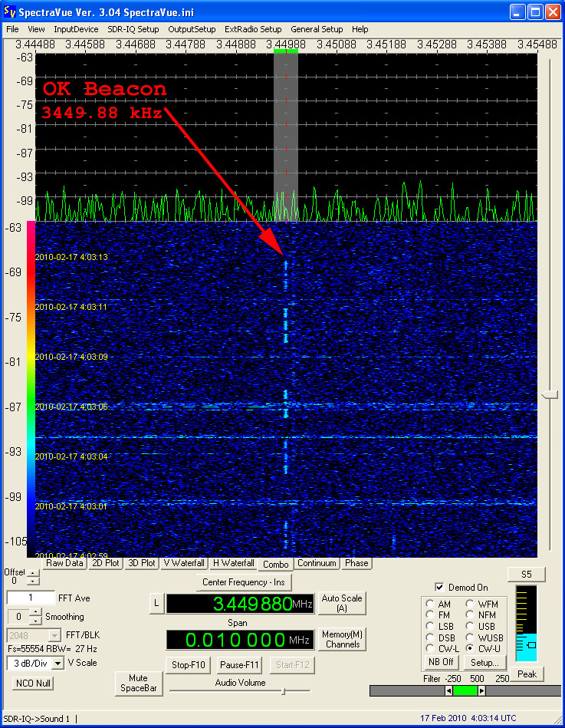Click the Audio Volume slider

click(x=284, y=691)
